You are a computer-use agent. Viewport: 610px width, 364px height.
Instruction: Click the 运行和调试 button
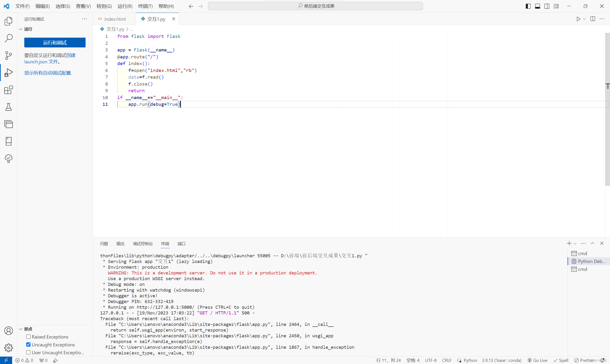(x=55, y=42)
